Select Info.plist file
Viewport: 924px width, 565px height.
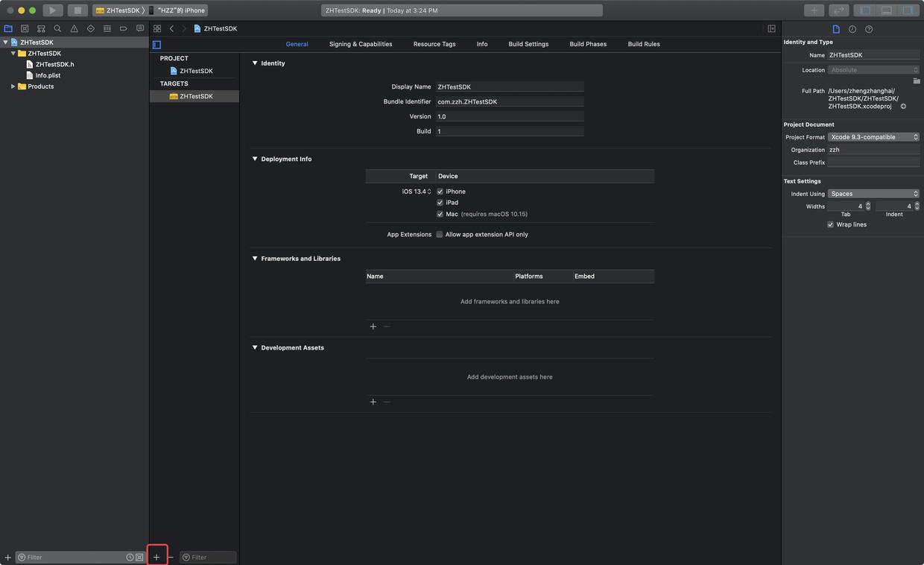pyautogui.click(x=48, y=75)
